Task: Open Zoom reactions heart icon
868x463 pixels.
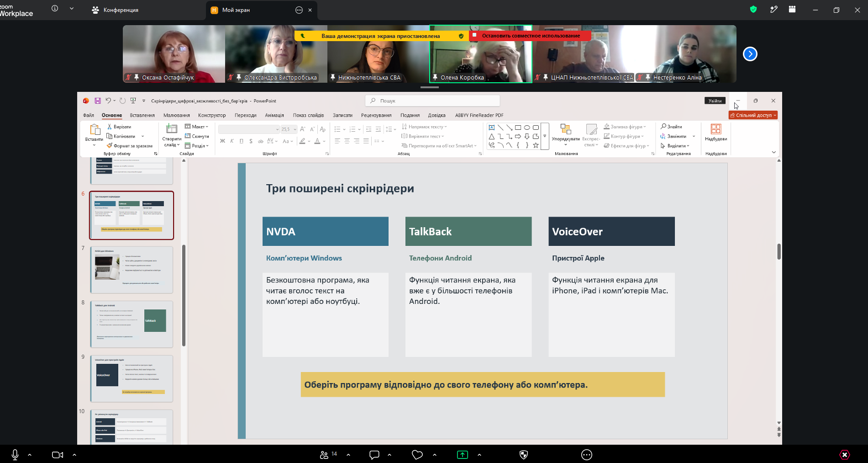Action: tap(417, 455)
